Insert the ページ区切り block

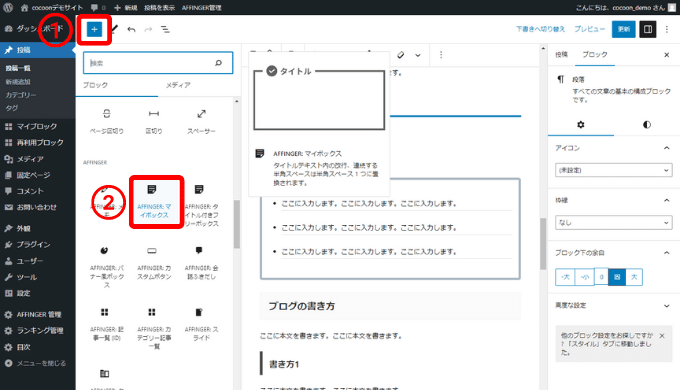click(x=107, y=121)
